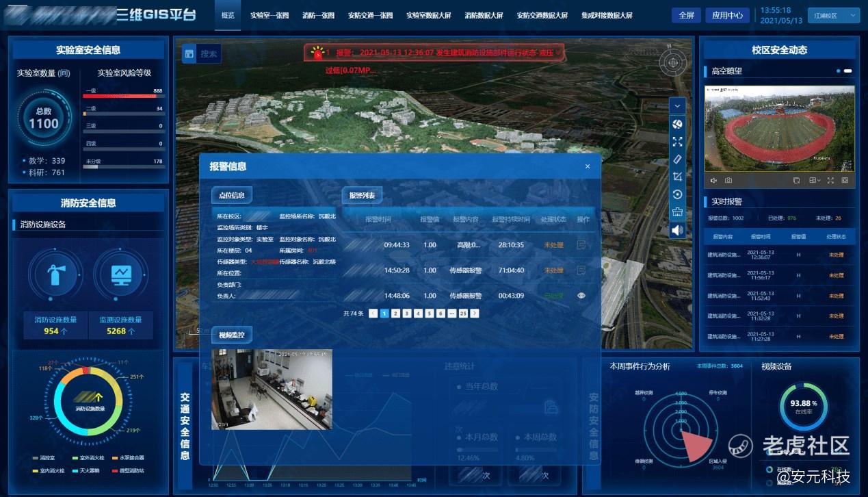This screenshot has height=497, width=868.
Task: Toggle the 消控室 legend item
Action: coord(43,457)
